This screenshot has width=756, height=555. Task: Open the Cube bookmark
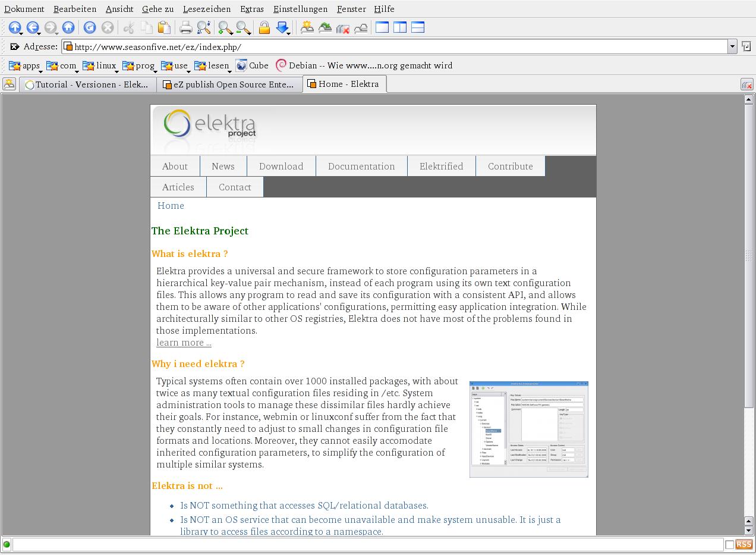[x=252, y=65]
